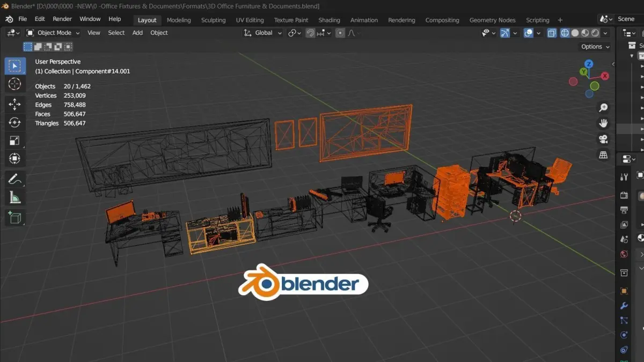Switch to the Geometry Nodes workspace tab

pyautogui.click(x=492, y=20)
